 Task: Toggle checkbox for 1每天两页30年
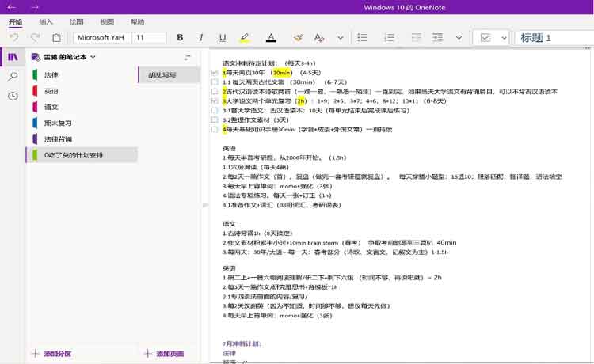pos(215,72)
